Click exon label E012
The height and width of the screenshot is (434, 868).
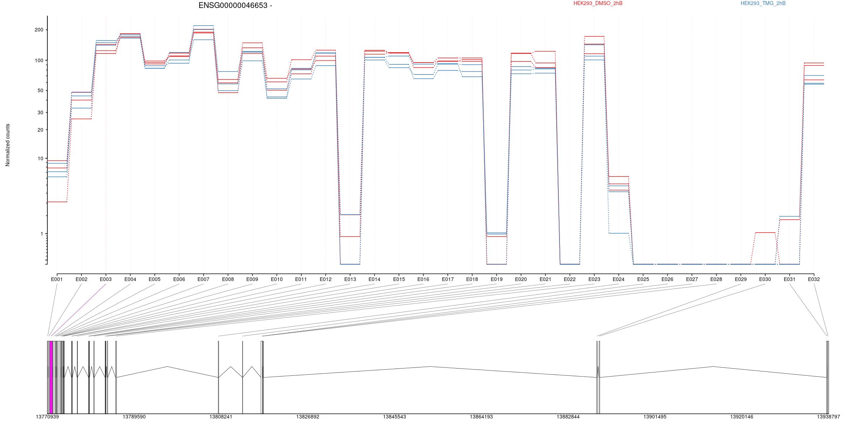pyautogui.click(x=325, y=279)
